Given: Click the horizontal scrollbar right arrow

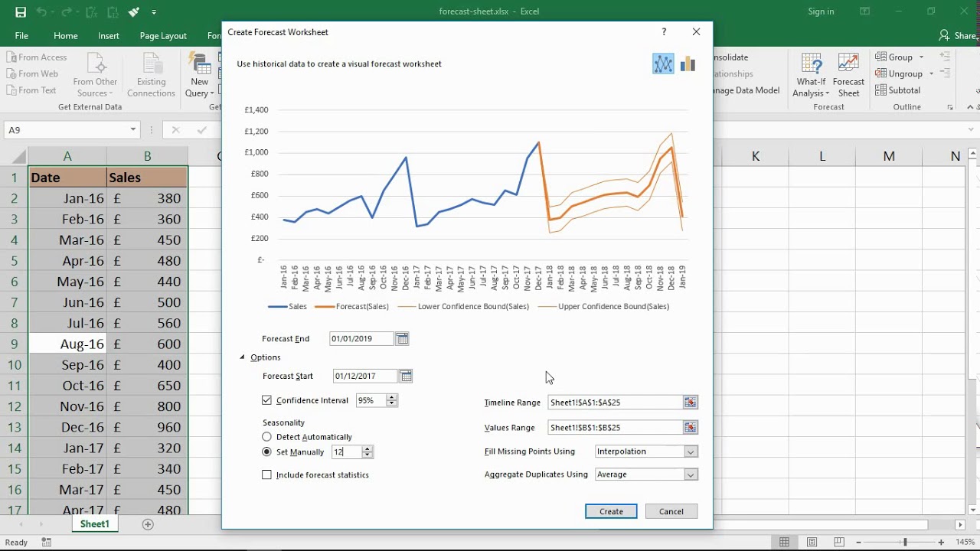Looking at the screenshot, I should point(960,525).
